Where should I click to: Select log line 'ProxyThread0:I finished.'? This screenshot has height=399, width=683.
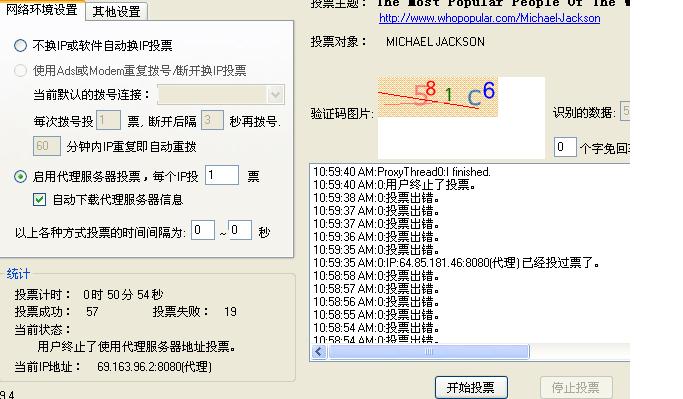[x=402, y=172]
